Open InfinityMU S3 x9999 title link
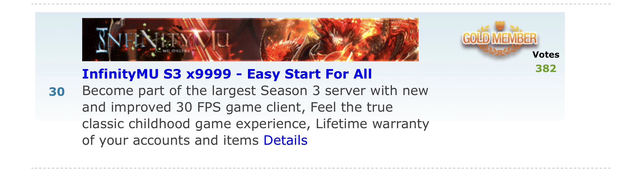 [227, 74]
